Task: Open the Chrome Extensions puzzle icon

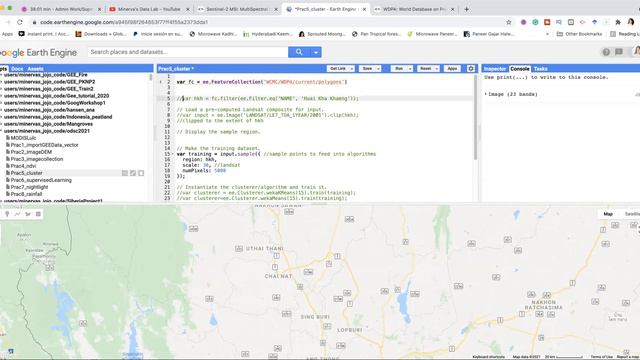Action: (618, 22)
